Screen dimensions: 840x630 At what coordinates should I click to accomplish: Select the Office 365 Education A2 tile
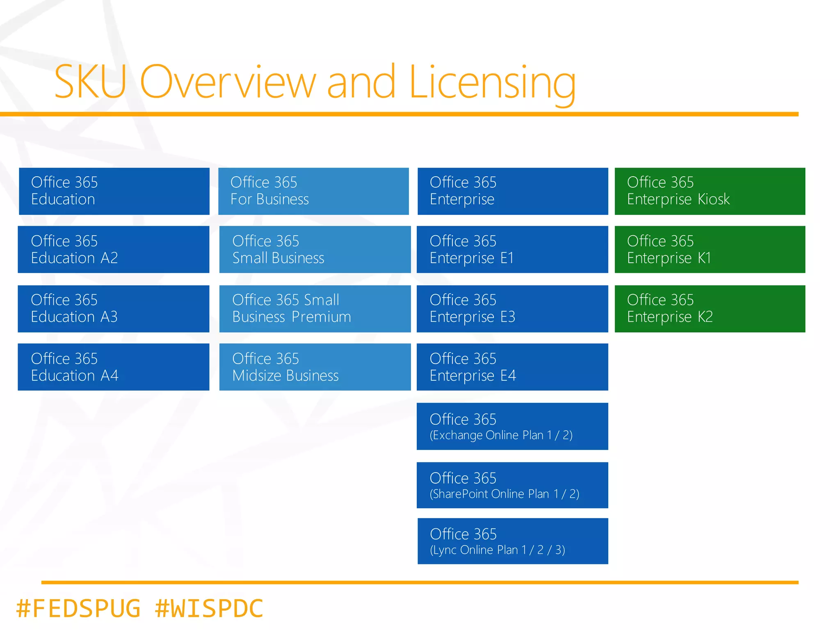click(x=114, y=249)
